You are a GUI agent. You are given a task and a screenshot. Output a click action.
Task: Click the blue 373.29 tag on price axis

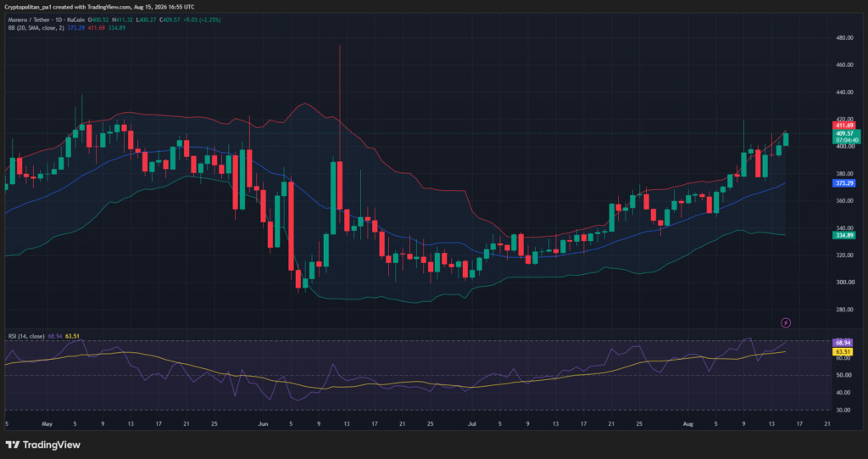pyautogui.click(x=844, y=183)
